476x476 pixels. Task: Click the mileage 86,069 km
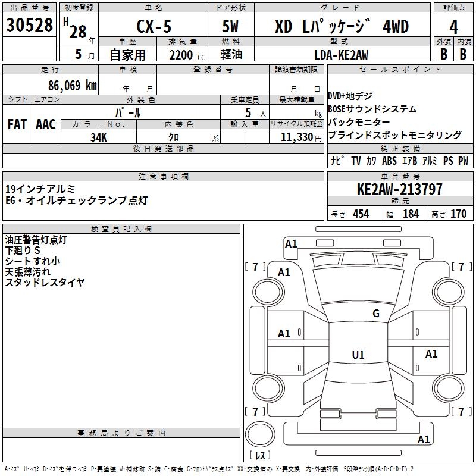tap(73, 85)
